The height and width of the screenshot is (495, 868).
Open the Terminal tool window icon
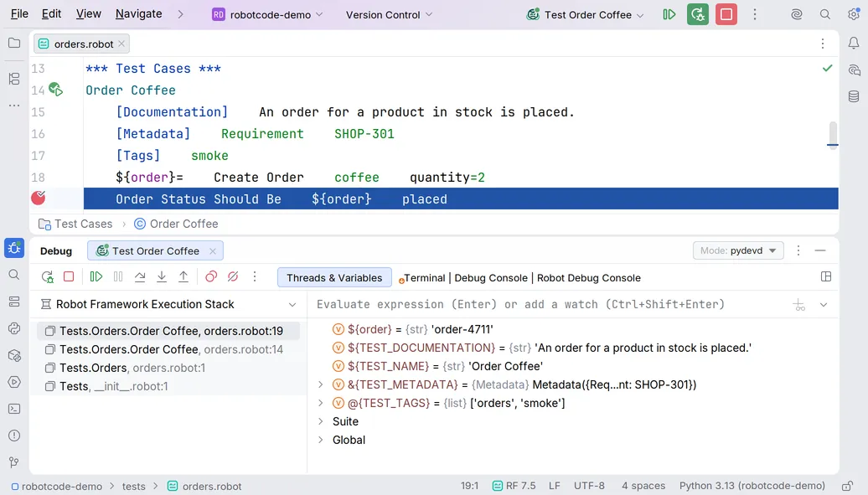(14, 409)
